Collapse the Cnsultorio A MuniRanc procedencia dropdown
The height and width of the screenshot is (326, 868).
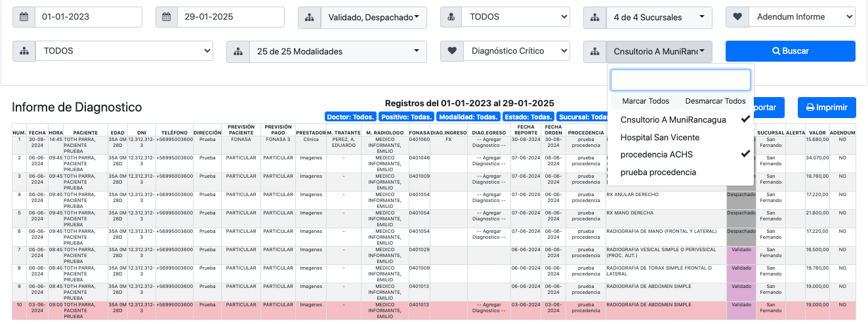(x=659, y=51)
